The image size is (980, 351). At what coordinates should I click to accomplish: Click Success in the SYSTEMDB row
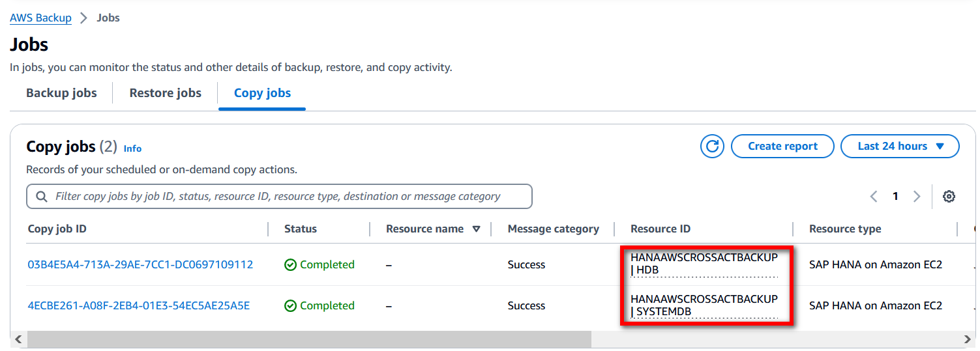(x=526, y=306)
